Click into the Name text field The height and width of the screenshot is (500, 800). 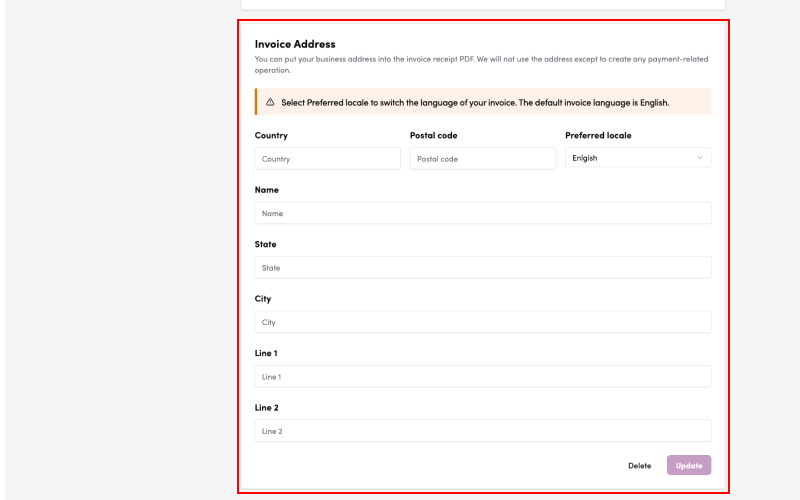(x=483, y=213)
